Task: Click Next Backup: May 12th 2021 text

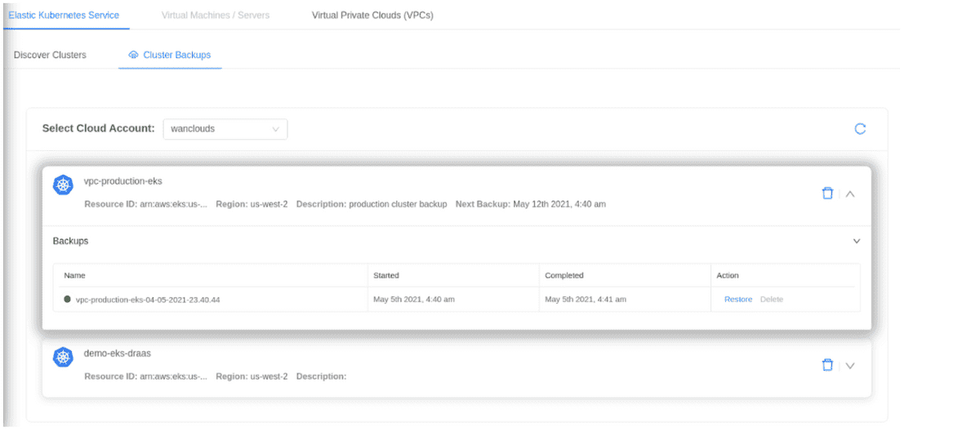Action: [x=531, y=204]
